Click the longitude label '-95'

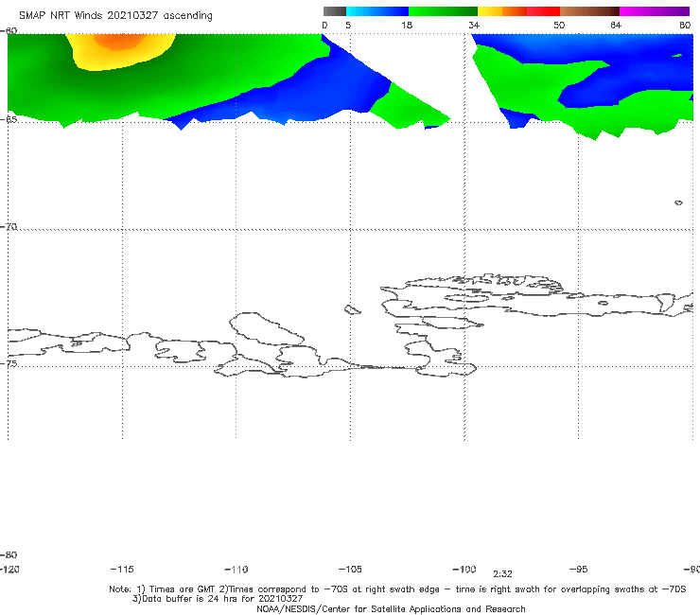(x=579, y=569)
